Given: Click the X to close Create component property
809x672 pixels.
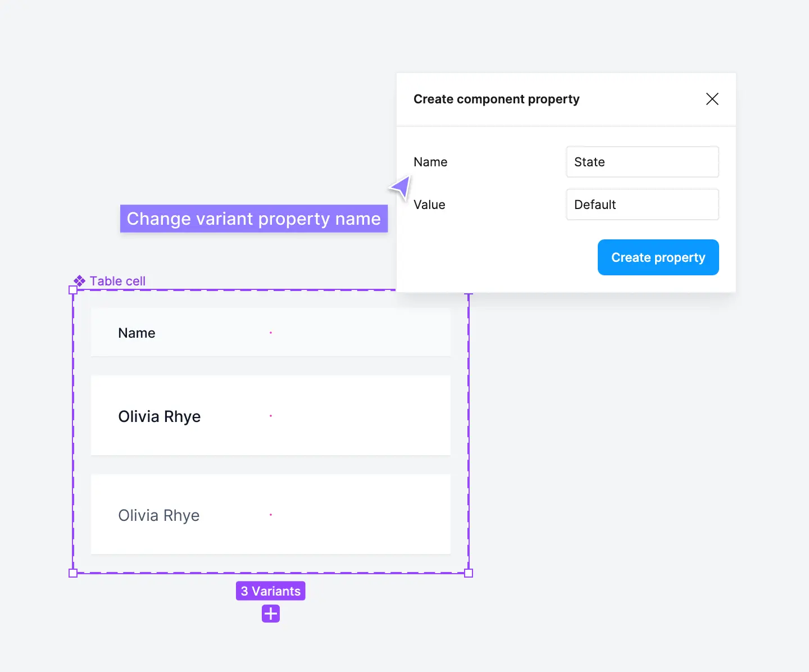Looking at the screenshot, I should tap(712, 99).
